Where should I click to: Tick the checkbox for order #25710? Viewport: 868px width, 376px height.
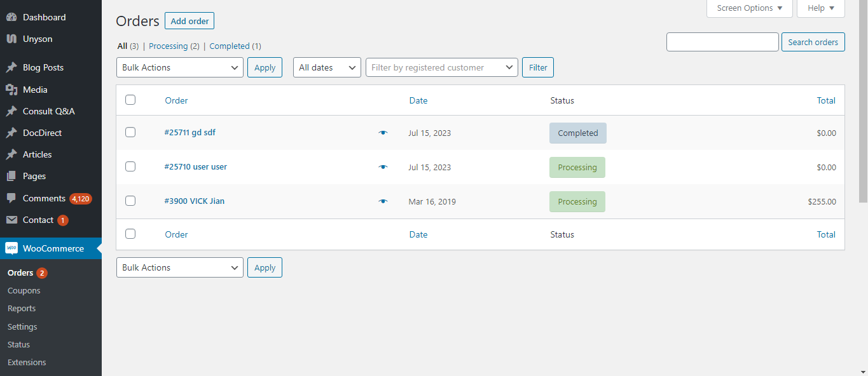[130, 166]
